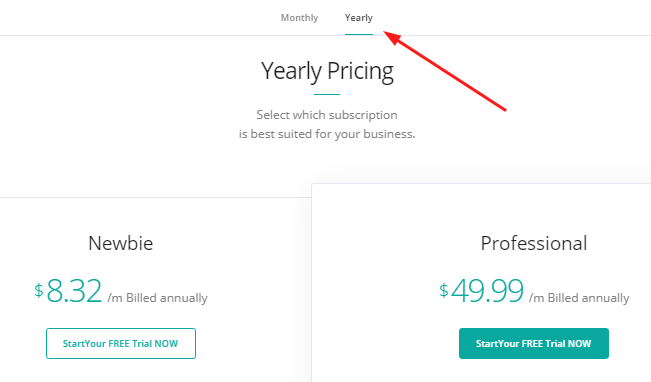Viewport: 651px width, 382px height.
Task: Select the Yearly pricing tab
Action: click(359, 18)
